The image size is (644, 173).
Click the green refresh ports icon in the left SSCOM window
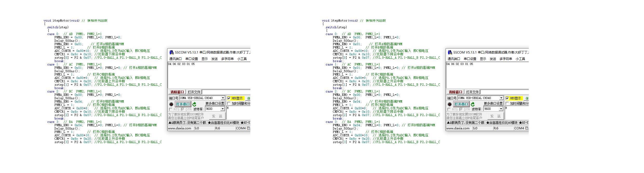(194, 104)
